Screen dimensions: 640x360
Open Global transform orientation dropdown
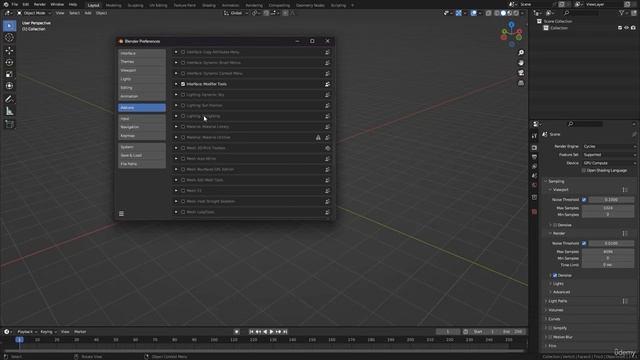pos(236,13)
